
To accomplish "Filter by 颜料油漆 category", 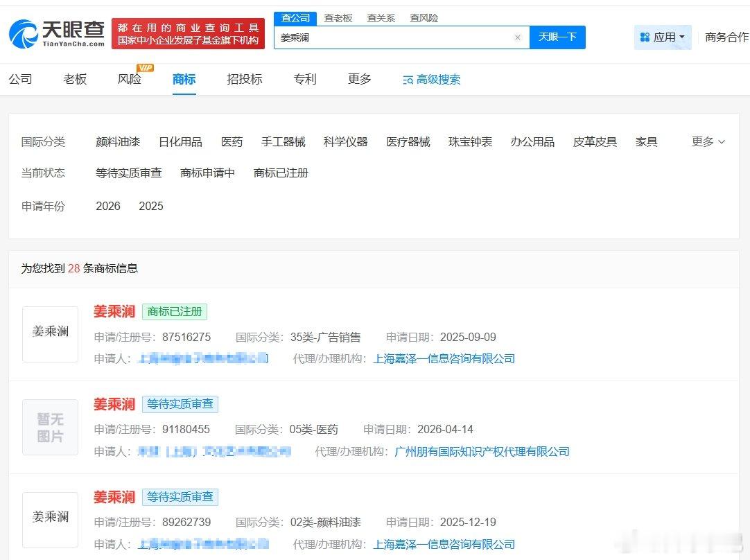I will tap(118, 142).
